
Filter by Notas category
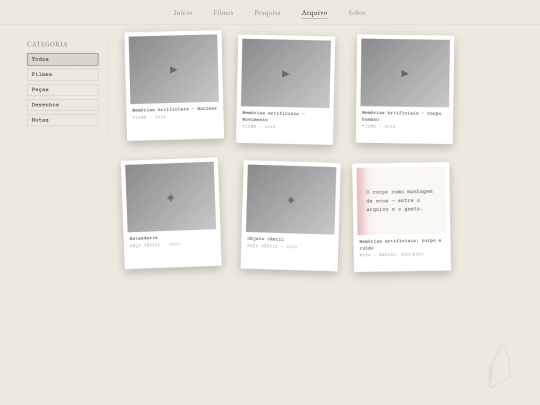(x=63, y=120)
